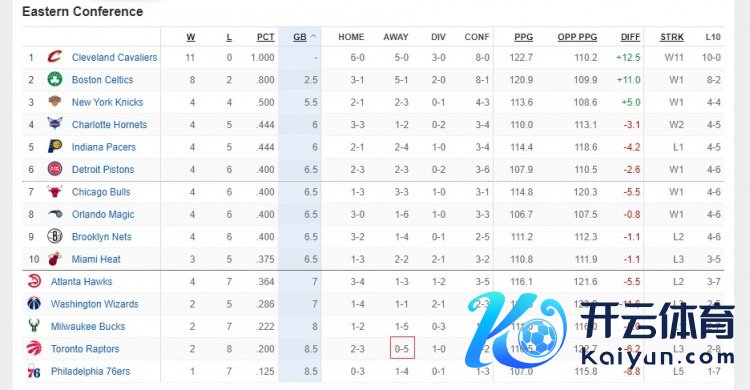The image size is (750, 390).
Task: Sort by DIFF column header
Action: [x=630, y=37]
